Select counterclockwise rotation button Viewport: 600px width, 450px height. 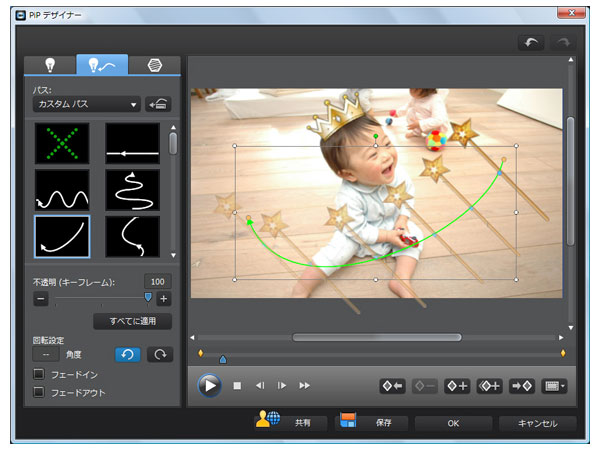point(127,354)
